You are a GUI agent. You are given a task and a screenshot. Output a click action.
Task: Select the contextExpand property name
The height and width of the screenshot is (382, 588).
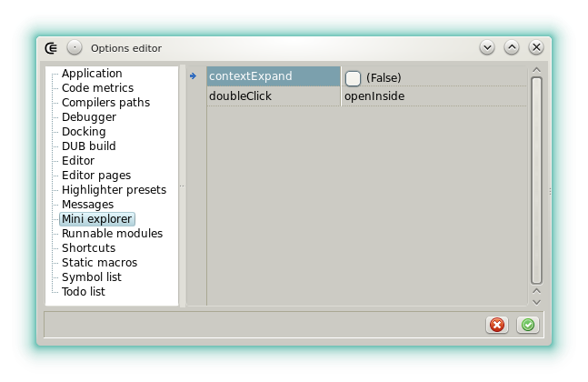click(x=273, y=77)
